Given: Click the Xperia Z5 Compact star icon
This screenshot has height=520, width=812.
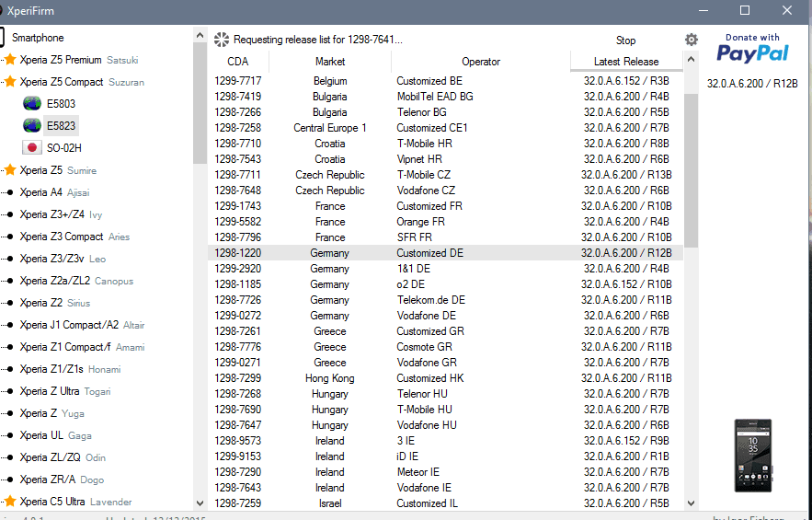Looking at the screenshot, I should click(x=10, y=82).
